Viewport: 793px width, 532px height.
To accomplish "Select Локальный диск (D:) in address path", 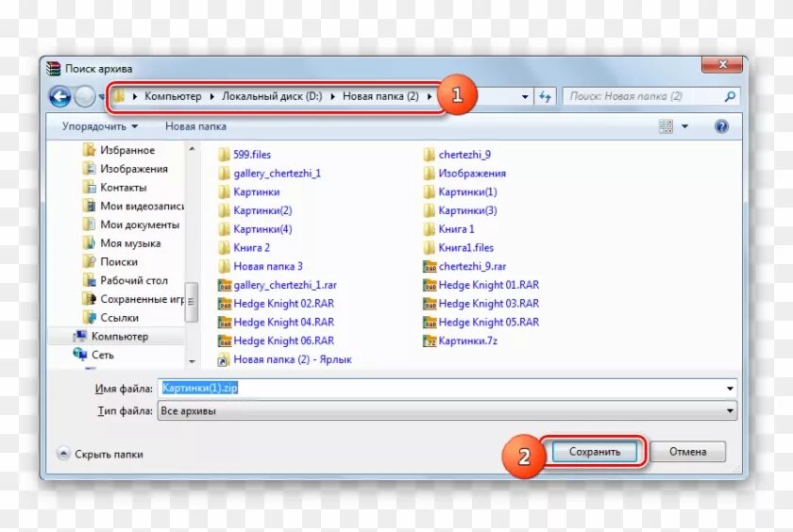I will pyautogui.click(x=272, y=96).
